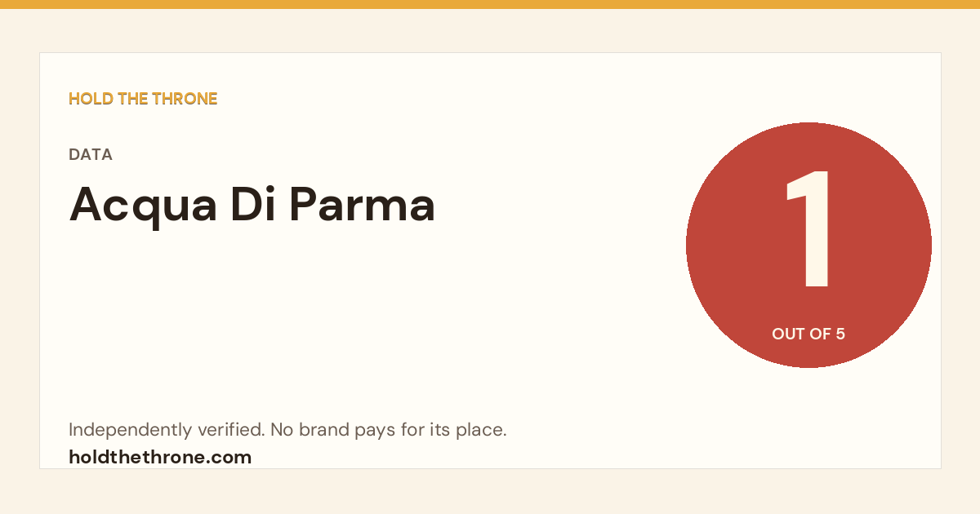Screen dimensions: 980x514
Task: Click the orange bar at the top
Action: point(490,4)
